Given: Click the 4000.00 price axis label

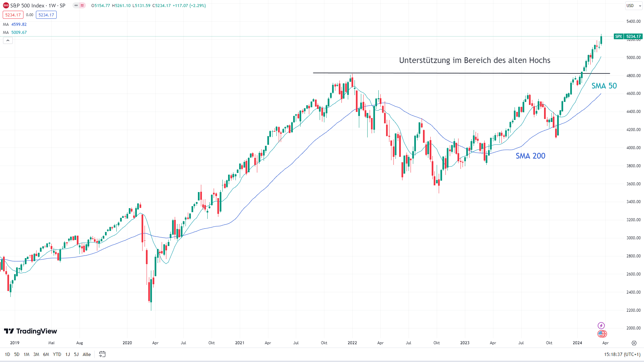Looking at the screenshot, I should point(633,148).
